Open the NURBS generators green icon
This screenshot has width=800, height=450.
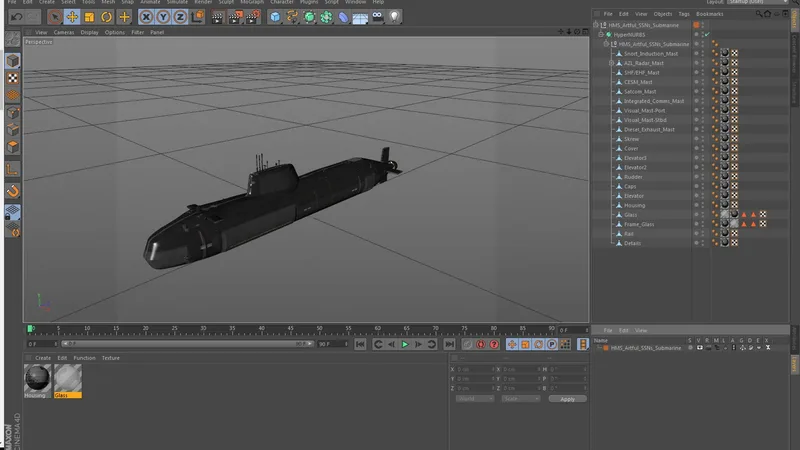[x=309, y=17]
